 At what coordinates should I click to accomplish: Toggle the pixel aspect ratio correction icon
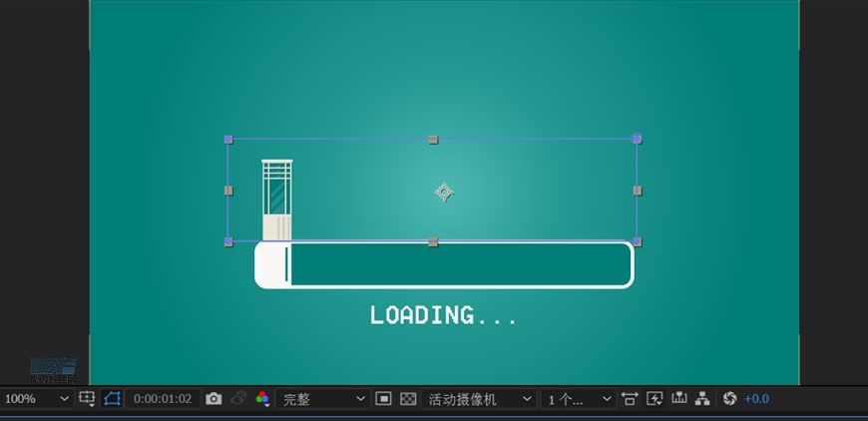tap(630, 399)
